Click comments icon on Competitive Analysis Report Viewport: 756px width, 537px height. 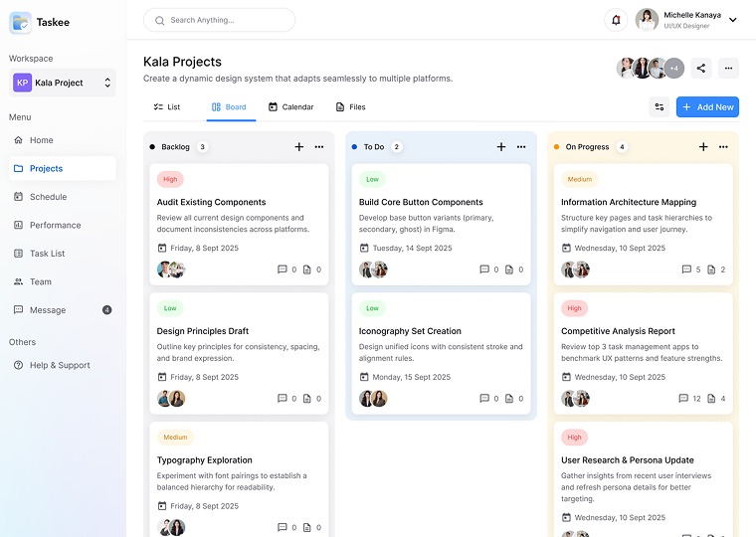tap(683, 398)
